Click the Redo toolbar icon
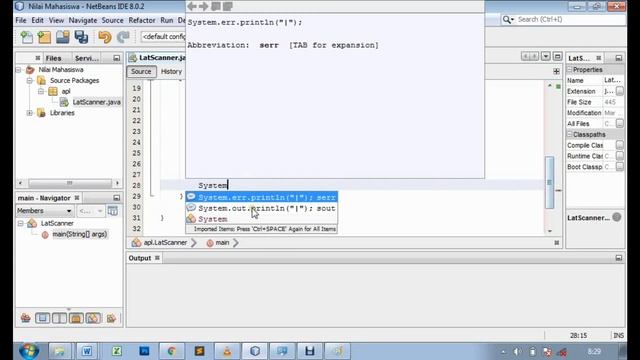Image resolution: width=640 pixels, height=360 pixels. coord(123,37)
